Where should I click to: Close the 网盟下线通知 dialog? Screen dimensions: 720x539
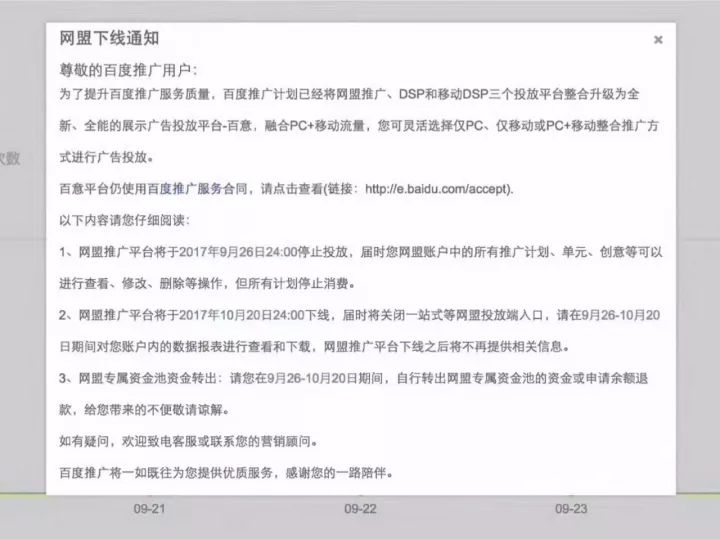tap(658, 40)
